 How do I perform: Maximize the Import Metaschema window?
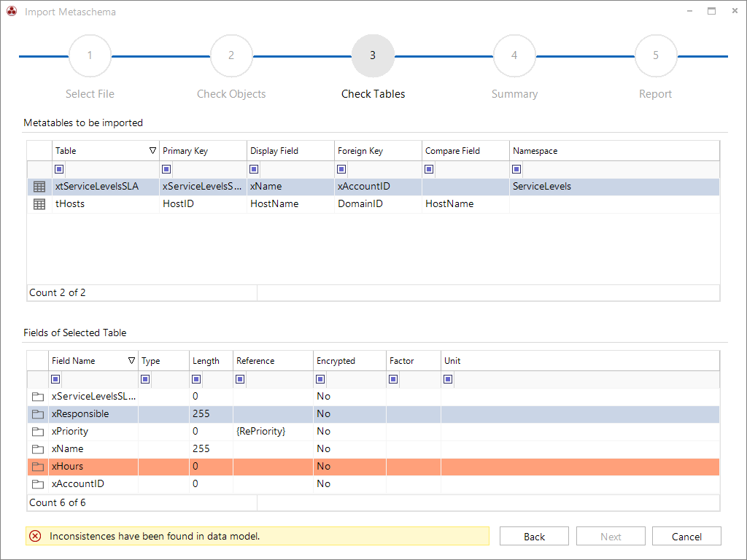(x=712, y=11)
